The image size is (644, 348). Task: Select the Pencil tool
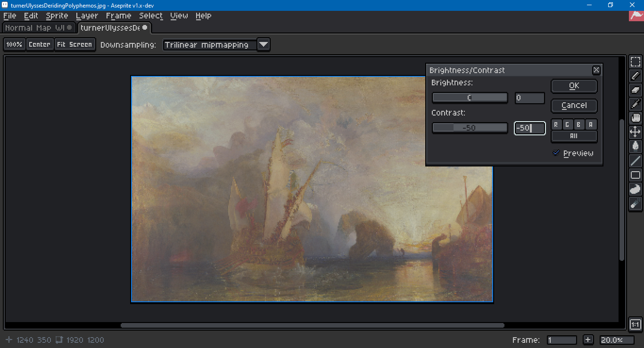coord(636,76)
